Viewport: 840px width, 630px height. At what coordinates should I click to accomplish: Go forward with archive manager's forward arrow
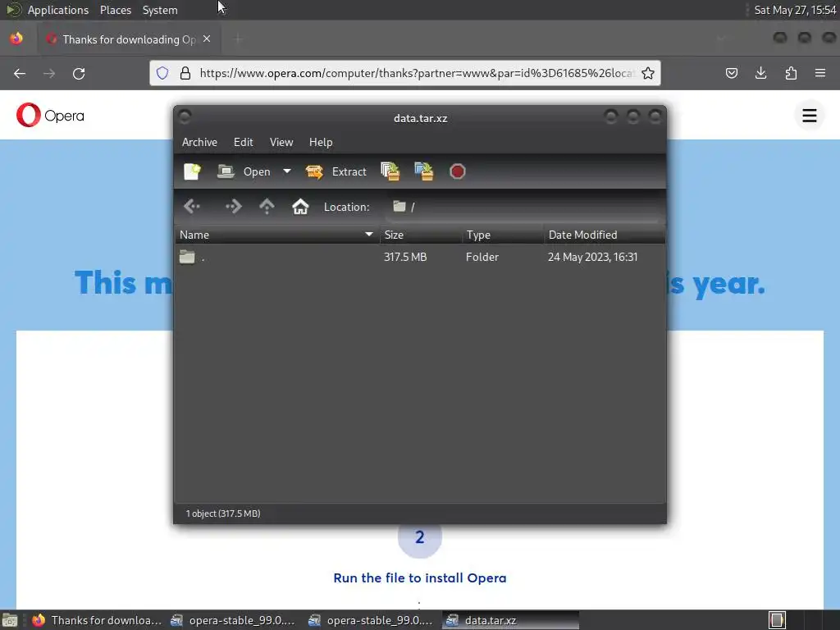pyautogui.click(x=233, y=206)
